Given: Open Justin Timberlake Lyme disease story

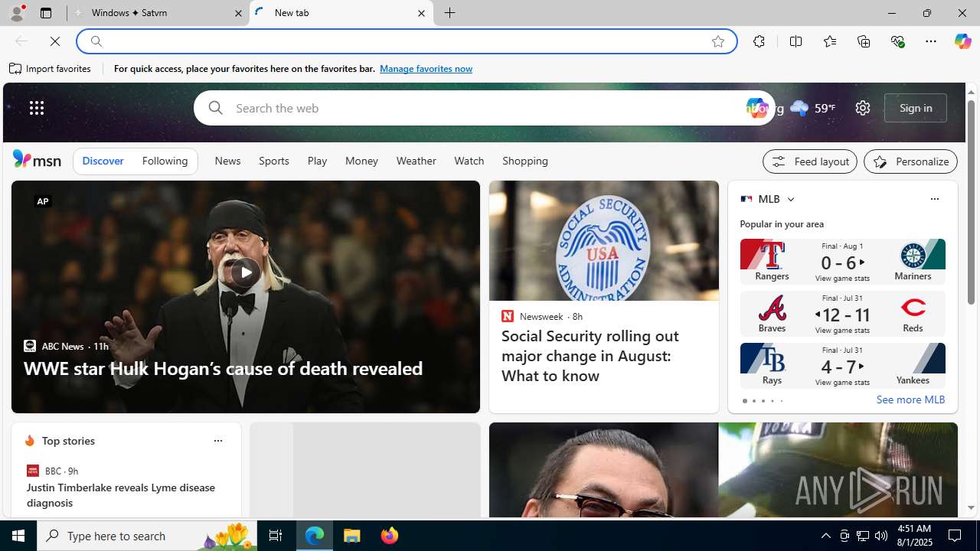Looking at the screenshot, I should [x=121, y=495].
